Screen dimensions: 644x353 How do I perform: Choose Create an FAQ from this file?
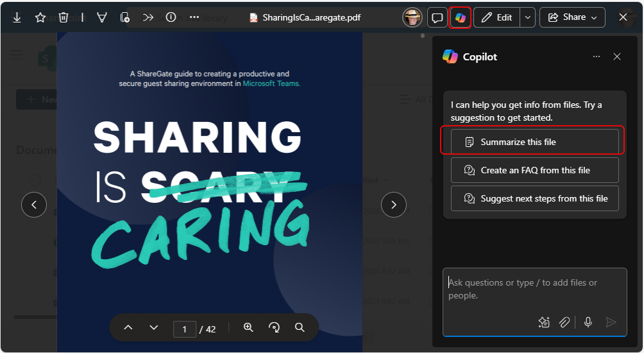coord(534,170)
